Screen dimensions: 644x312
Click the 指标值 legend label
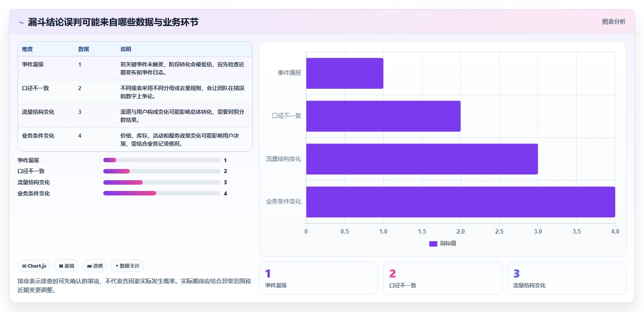coord(448,243)
